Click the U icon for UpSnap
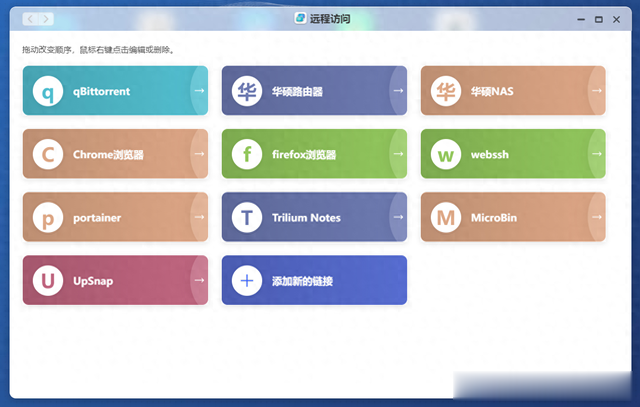Screen dimensions: 640x407 click(48, 281)
